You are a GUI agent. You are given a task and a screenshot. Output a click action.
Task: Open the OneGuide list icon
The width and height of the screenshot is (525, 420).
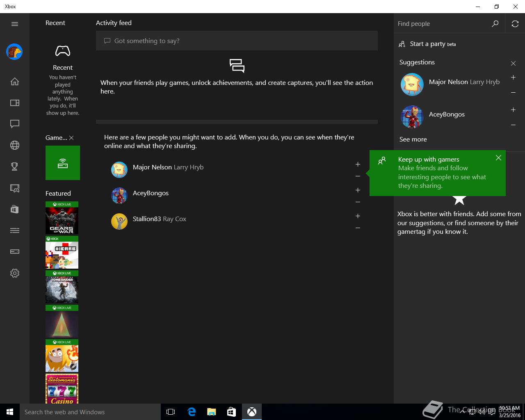[15, 231]
